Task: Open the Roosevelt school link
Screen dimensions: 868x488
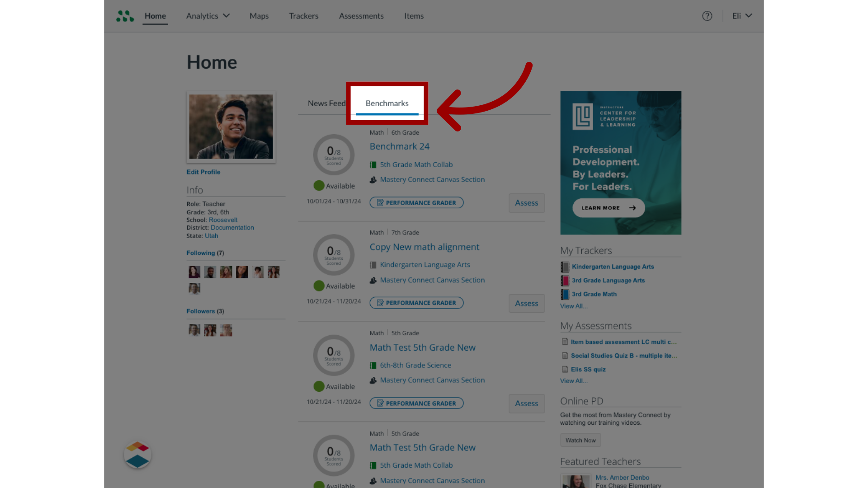Action: click(223, 219)
